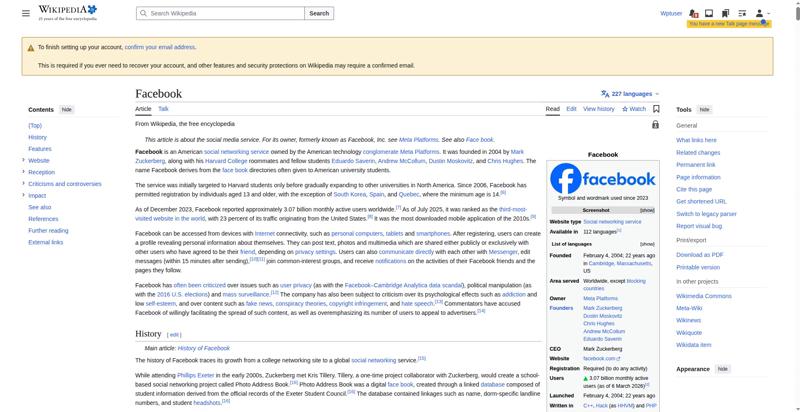The height and width of the screenshot is (412, 800).
Task: Jump to (Top) in Contents
Action: point(35,125)
